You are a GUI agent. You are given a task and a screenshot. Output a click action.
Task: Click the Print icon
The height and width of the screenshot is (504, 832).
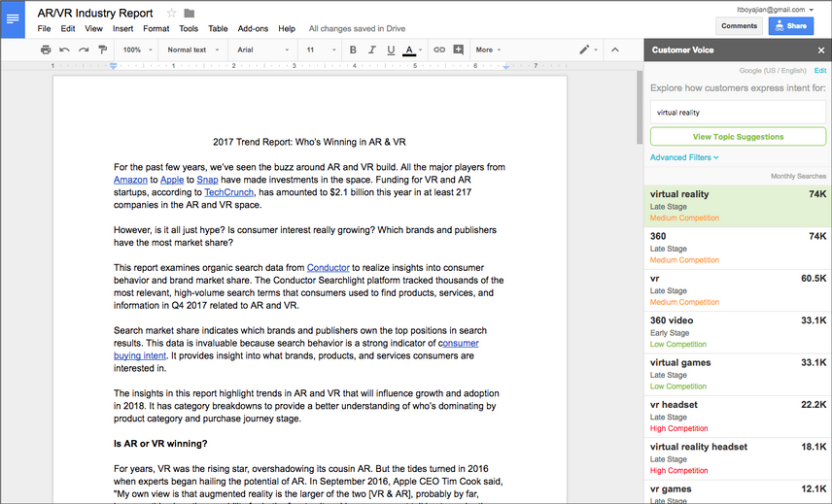pos(46,50)
